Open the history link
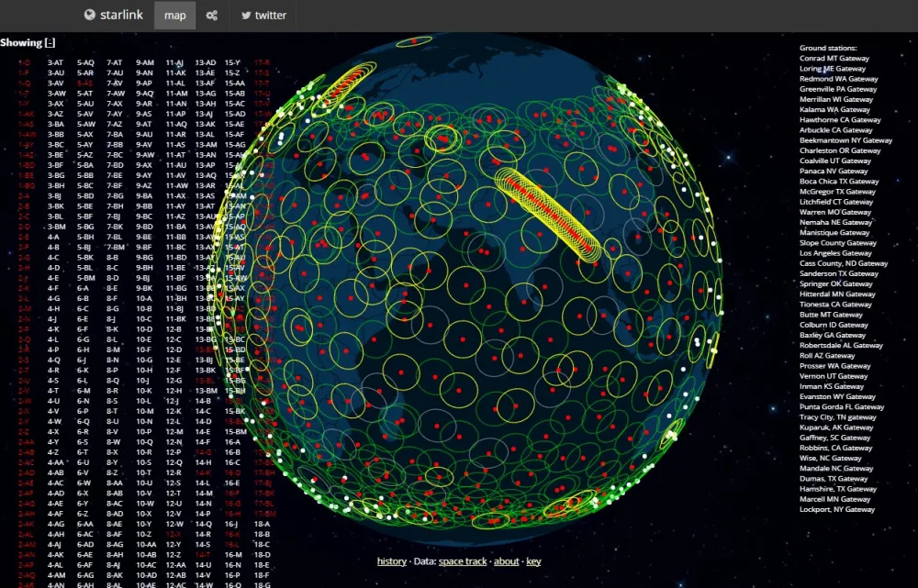 (x=391, y=561)
